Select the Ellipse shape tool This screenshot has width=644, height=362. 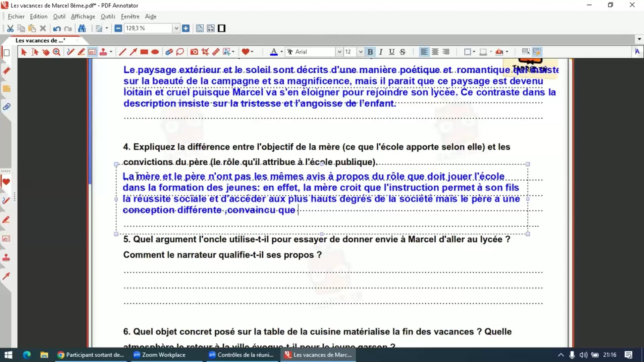click(155, 52)
